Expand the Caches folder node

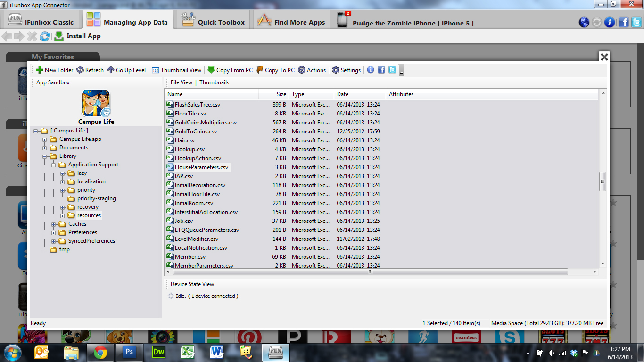coord(54,224)
